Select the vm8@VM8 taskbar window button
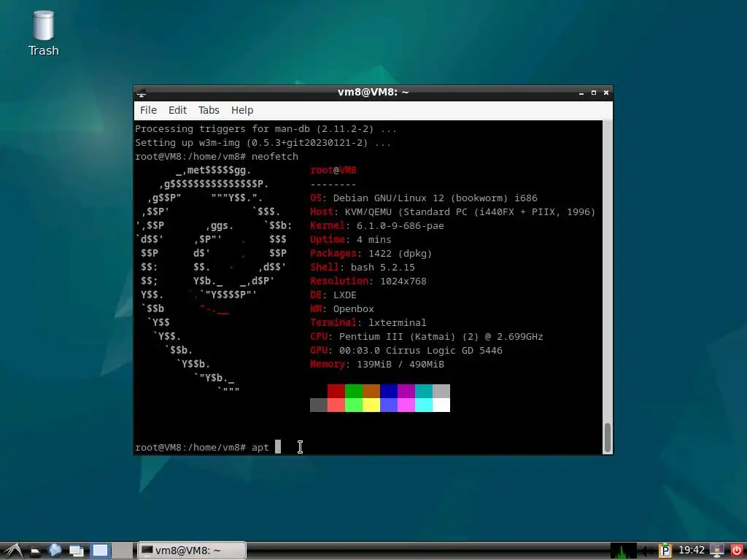747x560 pixels. [192, 551]
